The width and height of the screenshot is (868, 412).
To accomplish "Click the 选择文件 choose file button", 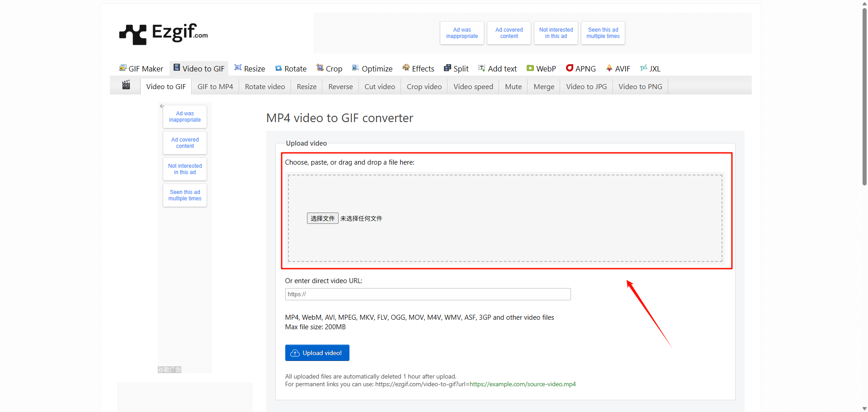I will pyautogui.click(x=323, y=218).
